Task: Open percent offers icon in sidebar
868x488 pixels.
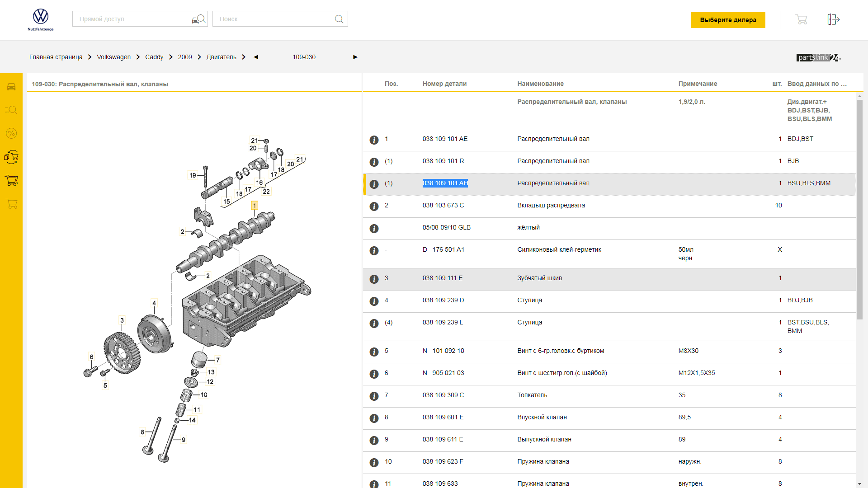Action: (x=11, y=133)
